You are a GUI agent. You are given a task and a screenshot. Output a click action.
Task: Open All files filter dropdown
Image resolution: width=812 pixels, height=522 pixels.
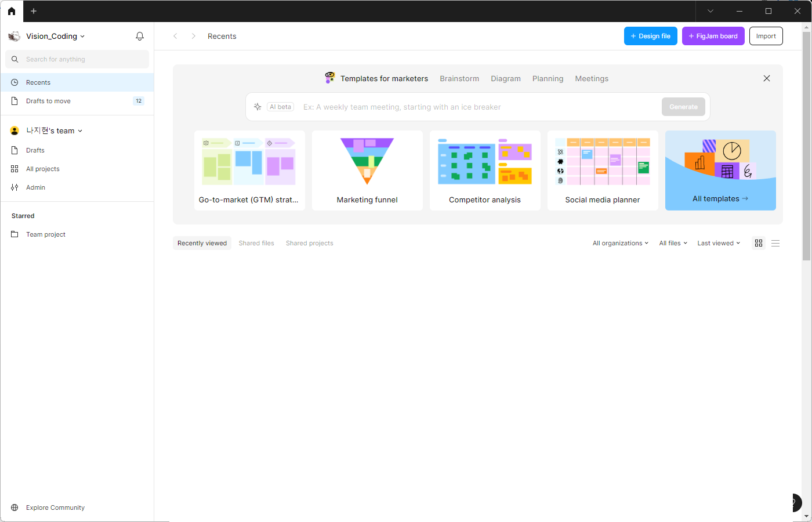click(673, 243)
